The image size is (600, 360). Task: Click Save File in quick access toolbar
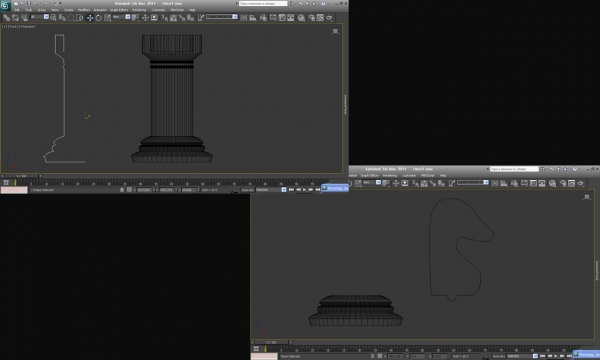[29, 3]
